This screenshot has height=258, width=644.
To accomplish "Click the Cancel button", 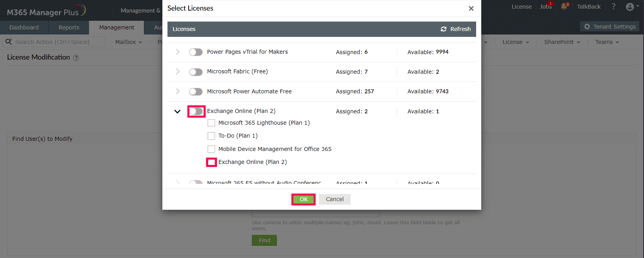I will 335,199.
